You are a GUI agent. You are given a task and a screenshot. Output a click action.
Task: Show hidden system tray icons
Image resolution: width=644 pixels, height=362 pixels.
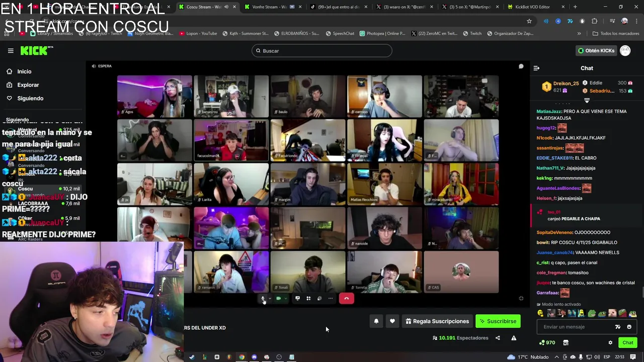556,357
